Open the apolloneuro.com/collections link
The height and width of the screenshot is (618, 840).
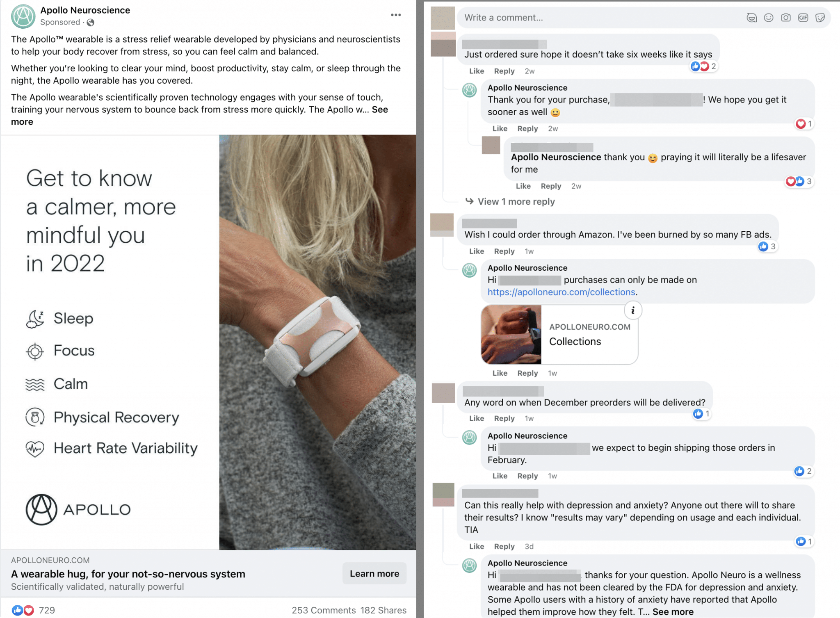click(561, 292)
